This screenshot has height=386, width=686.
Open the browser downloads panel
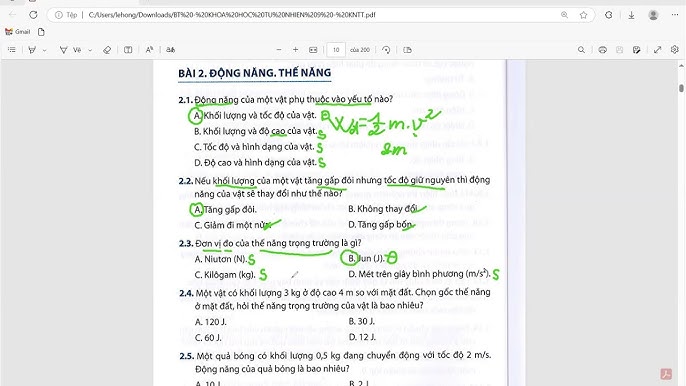631,15
